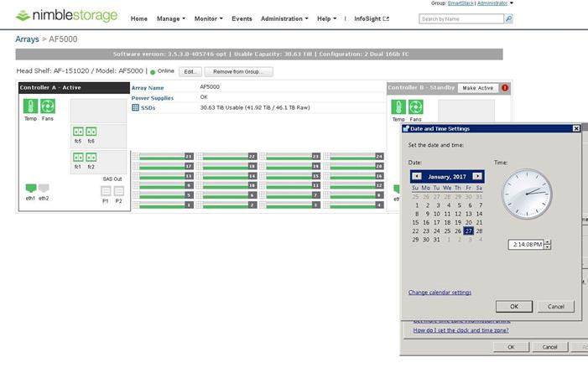Select January 1 in calendar
The image size is (588, 373).
click(x=417, y=205)
